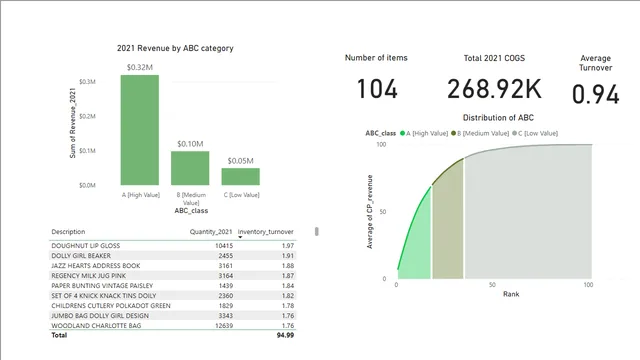The width and height of the screenshot is (640, 360).
Task: Click quantity value 12639
Action: [x=224, y=326]
